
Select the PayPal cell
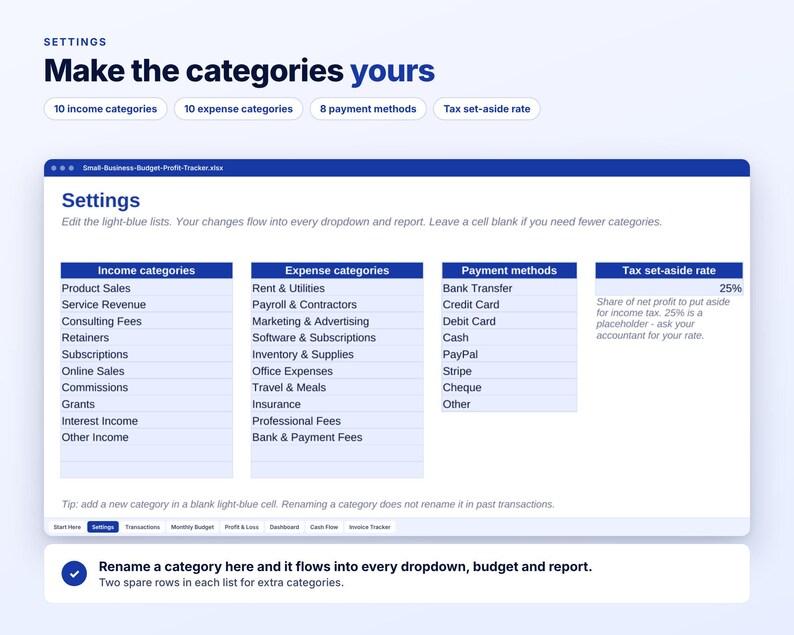509,354
